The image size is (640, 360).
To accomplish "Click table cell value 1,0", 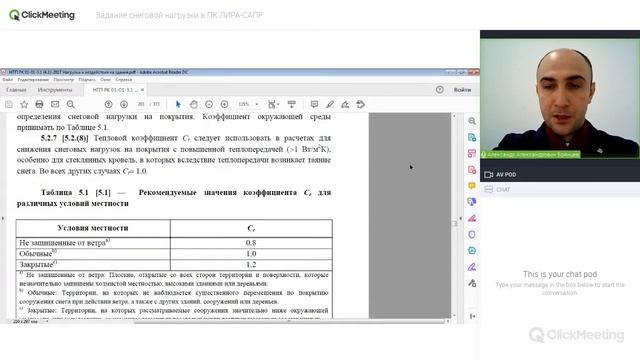I will pyautogui.click(x=251, y=254).
